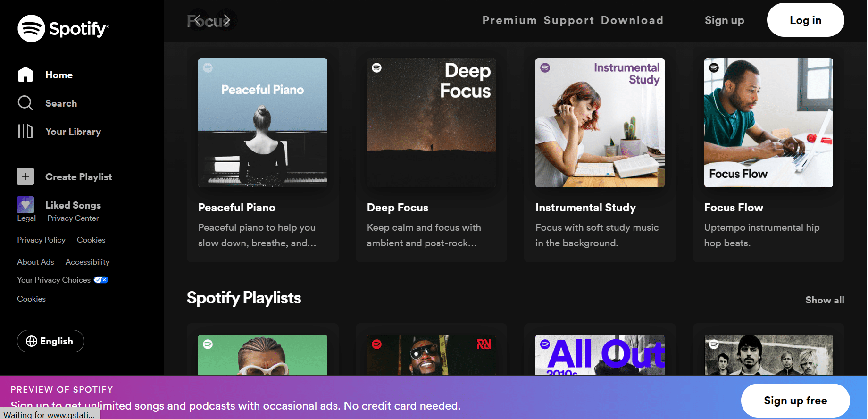Image resolution: width=868 pixels, height=419 pixels.
Task: Click the Log in button
Action: tap(805, 20)
